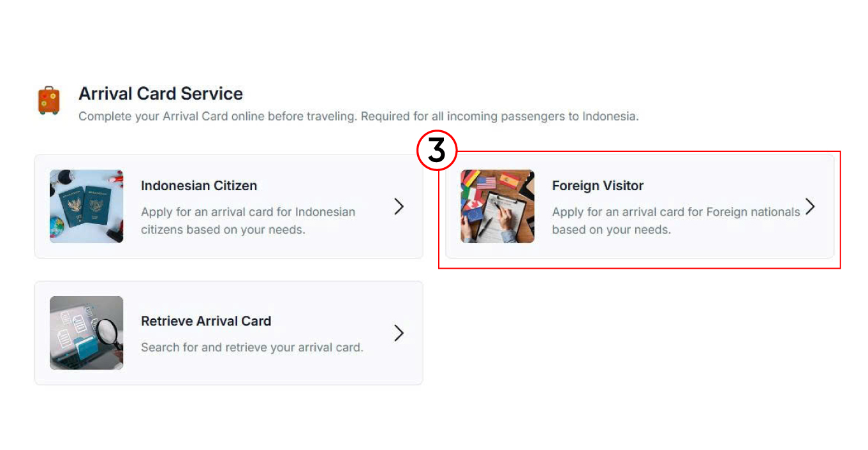Open the Retrieve Arrival Card title
868x450 pixels.
(x=206, y=321)
